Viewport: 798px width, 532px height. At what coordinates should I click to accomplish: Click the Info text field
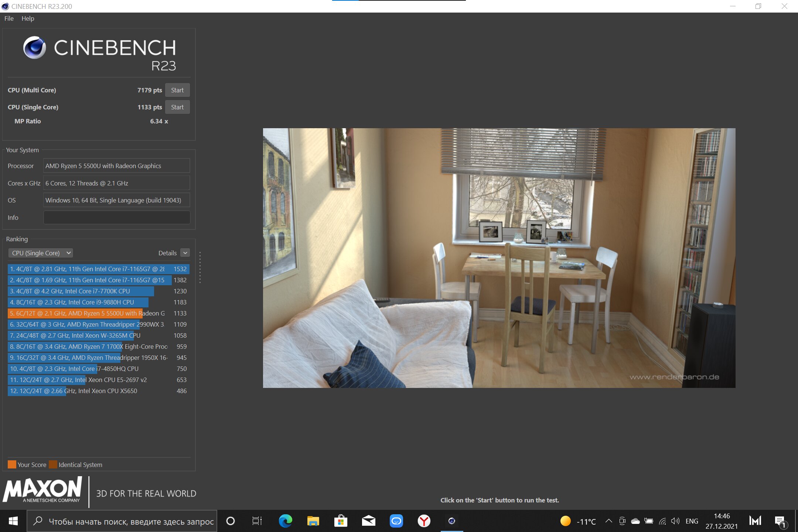tap(117, 218)
